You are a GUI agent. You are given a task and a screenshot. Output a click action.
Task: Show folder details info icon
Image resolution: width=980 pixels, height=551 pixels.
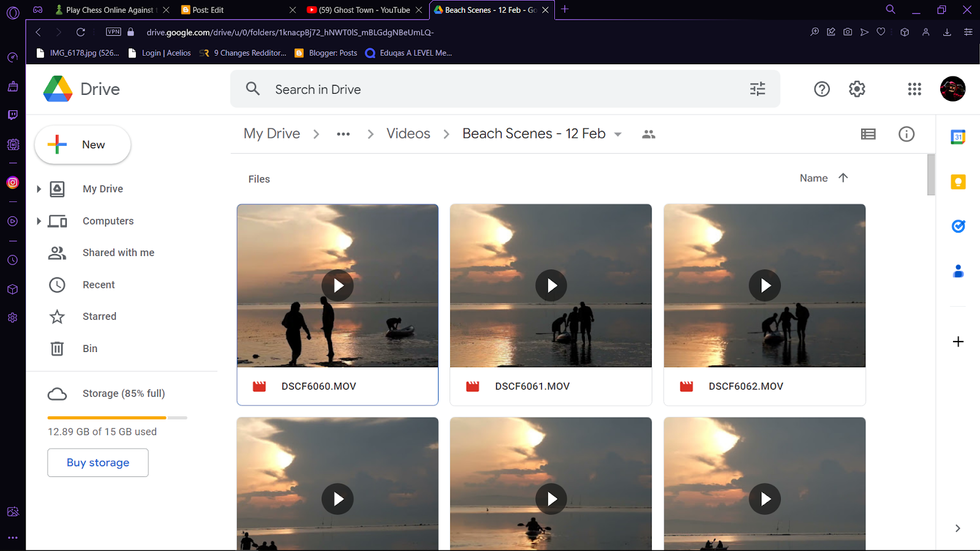907,134
